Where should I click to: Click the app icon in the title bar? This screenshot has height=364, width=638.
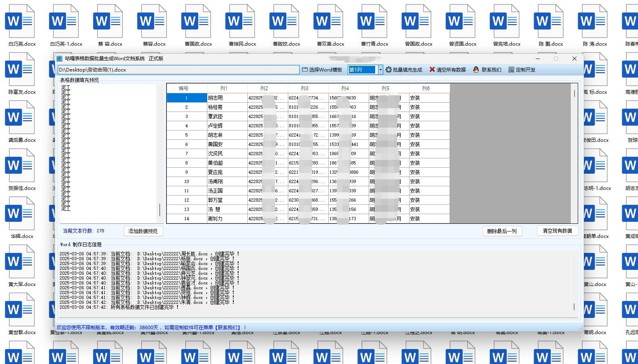click(x=59, y=59)
